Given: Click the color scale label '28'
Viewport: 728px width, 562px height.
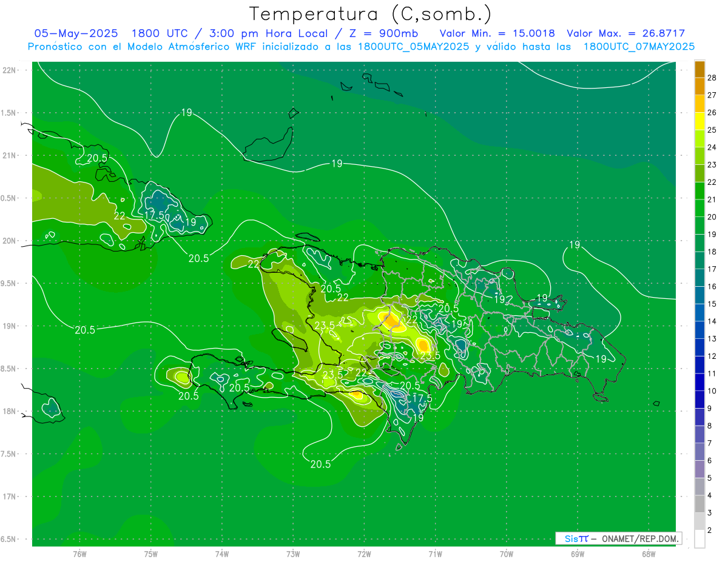Looking at the screenshot, I should [712, 78].
